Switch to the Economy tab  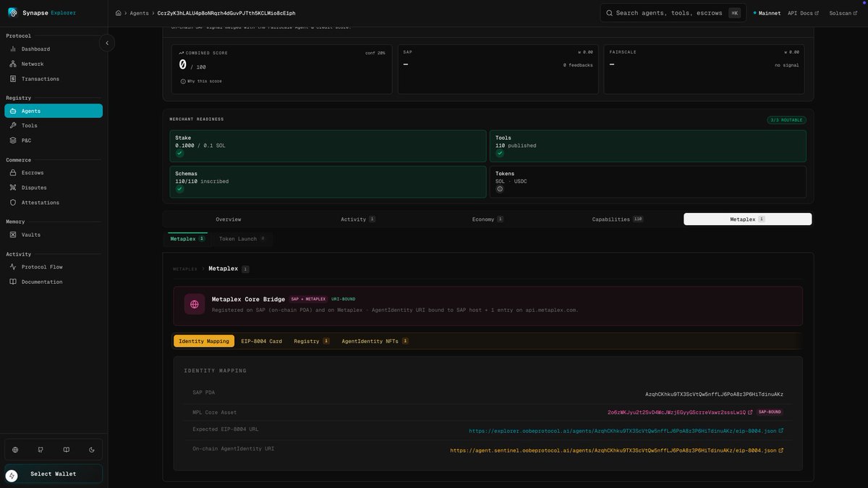(x=488, y=219)
